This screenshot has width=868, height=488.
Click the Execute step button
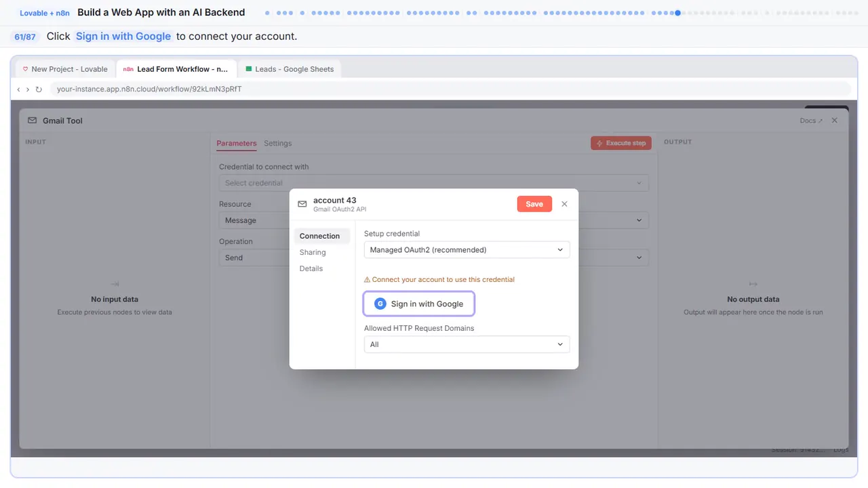coord(621,143)
